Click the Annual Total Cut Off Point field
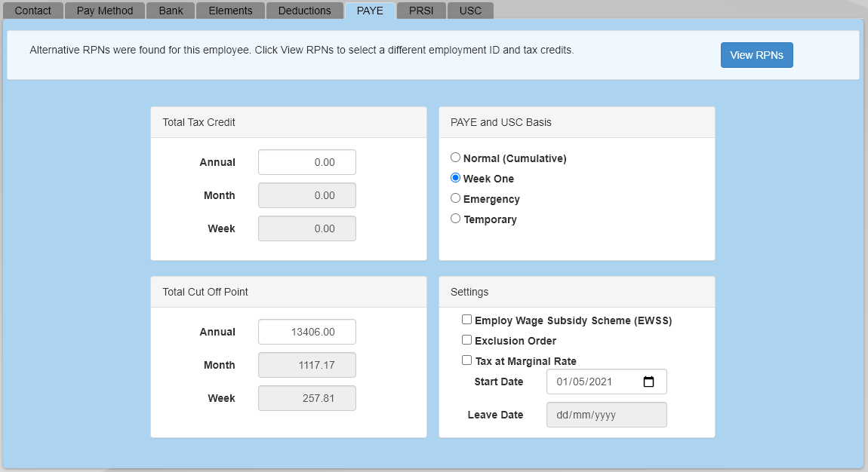This screenshot has width=868, height=472. 306,332
